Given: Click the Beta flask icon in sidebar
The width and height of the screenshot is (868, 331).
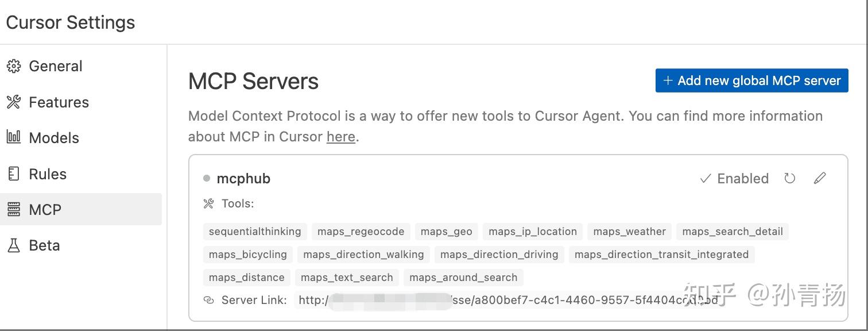Looking at the screenshot, I should click(14, 246).
